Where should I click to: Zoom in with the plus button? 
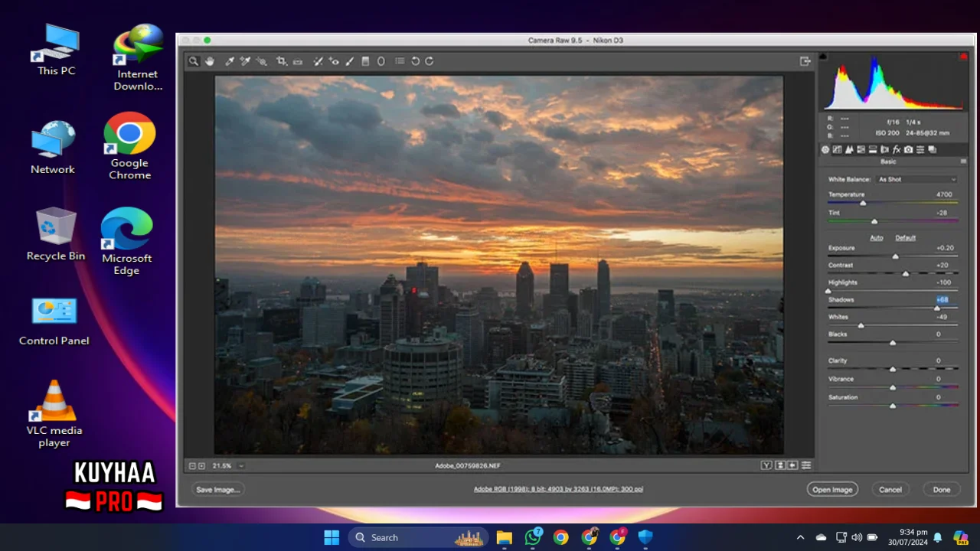(x=201, y=465)
